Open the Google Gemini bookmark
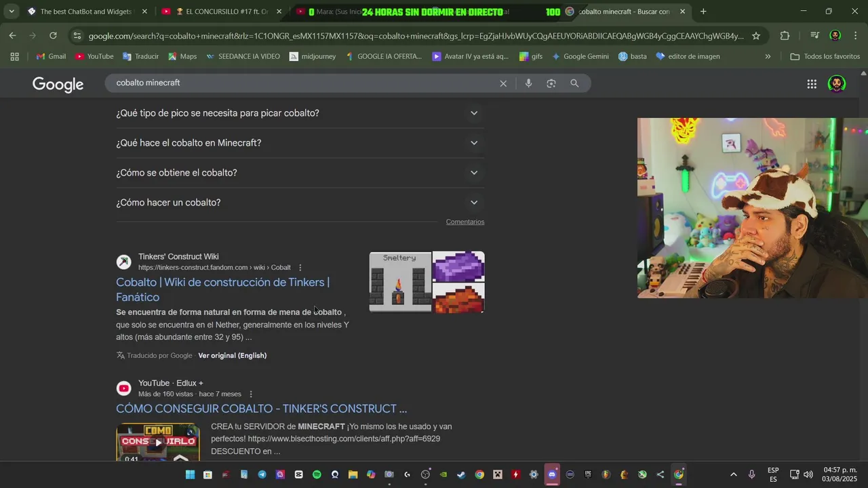This screenshot has width=868, height=488. 580,56
